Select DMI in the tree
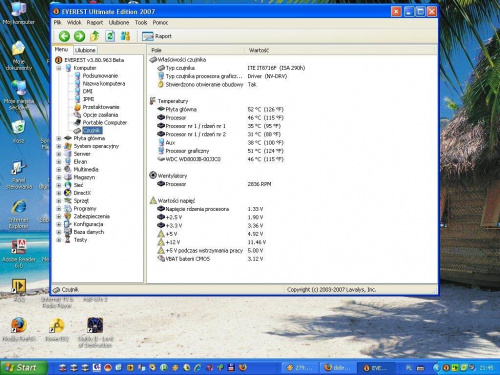The width and height of the screenshot is (500, 375). pyautogui.click(x=87, y=91)
